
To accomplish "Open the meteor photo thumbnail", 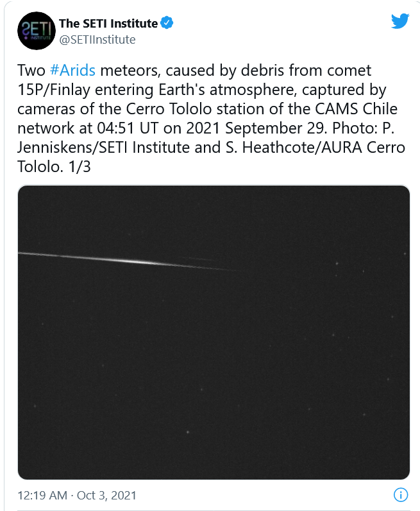I will pos(214,333).
